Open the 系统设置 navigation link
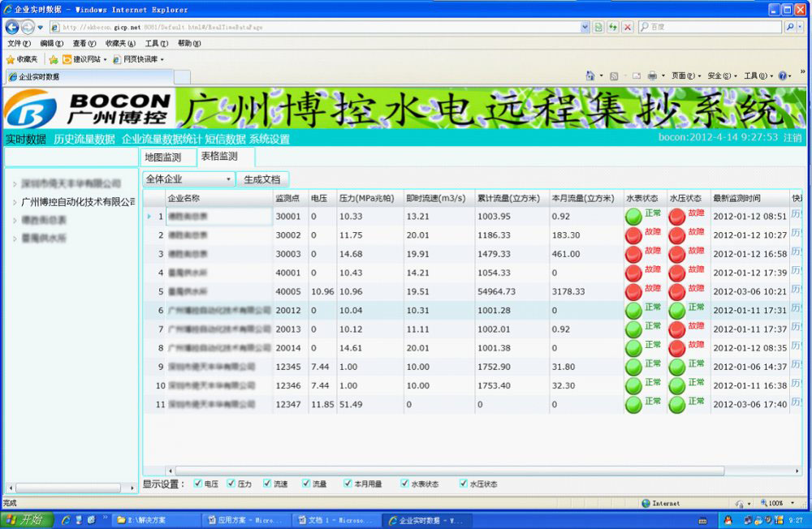The height and width of the screenshot is (529, 812). (x=270, y=139)
